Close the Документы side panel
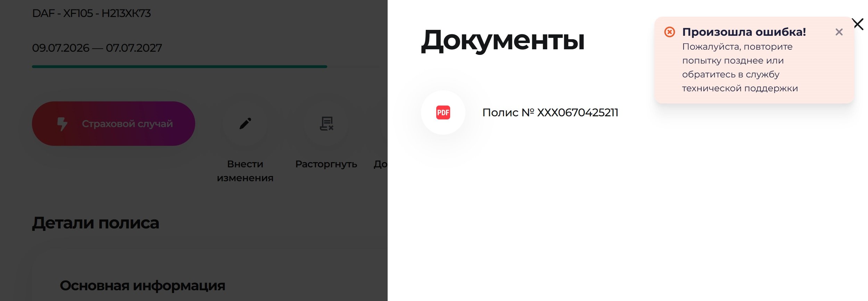Image resolution: width=868 pixels, height=301 pixels. 858,24
